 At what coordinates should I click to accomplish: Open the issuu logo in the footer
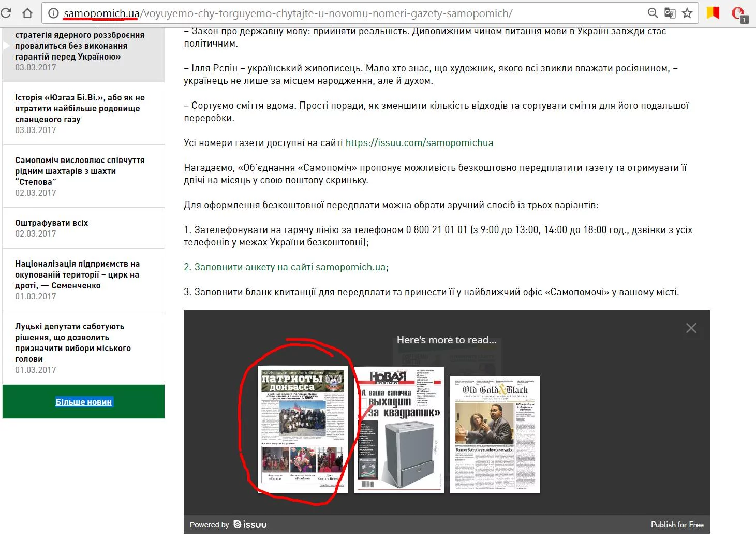coord(250,525)
